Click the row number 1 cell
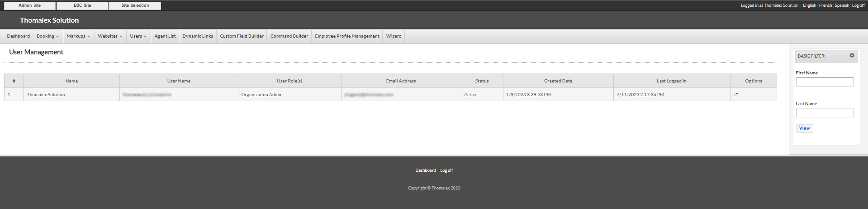The width and height of the screenshot is (868, 209). pyautogui.click(x=14, y=95)
